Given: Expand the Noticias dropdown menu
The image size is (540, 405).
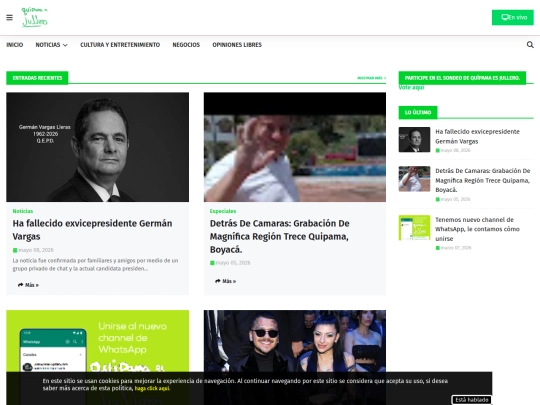Looking at the screenshot, I should point(51,45).
